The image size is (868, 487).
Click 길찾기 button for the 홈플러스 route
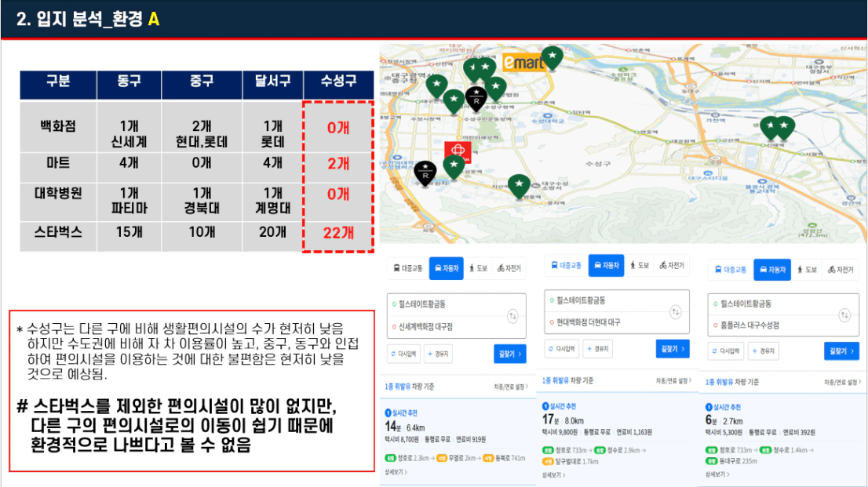(x=841, y=351)
